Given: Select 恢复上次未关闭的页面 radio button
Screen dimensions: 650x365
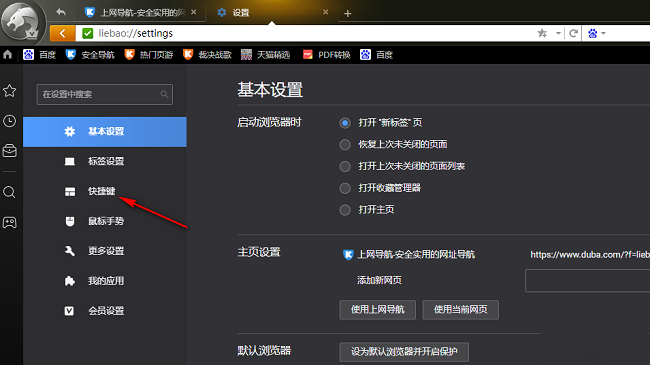Looking at the screenshot, I should click(345, 144).
